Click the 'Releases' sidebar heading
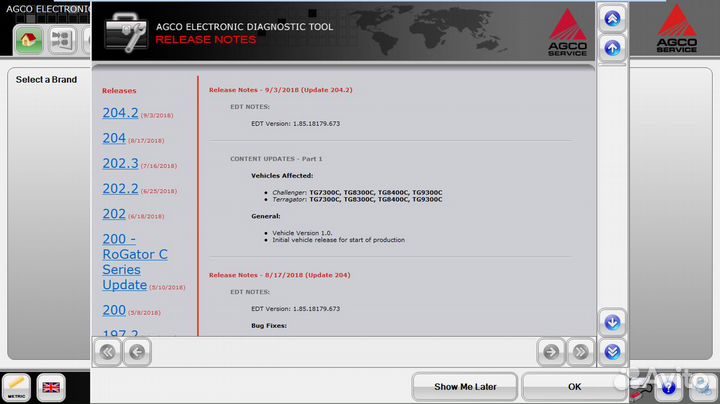Screen dimensions: 720x404 [x=119, y=90]
